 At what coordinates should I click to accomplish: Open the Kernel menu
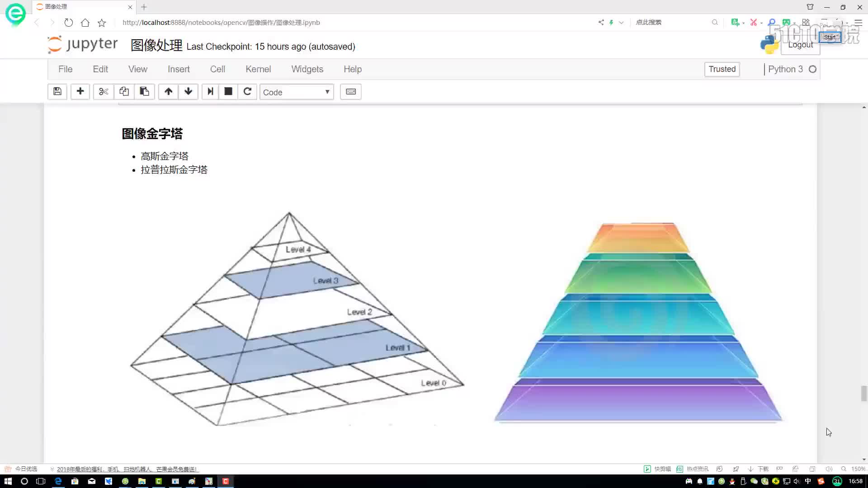(x=258, y=69)
